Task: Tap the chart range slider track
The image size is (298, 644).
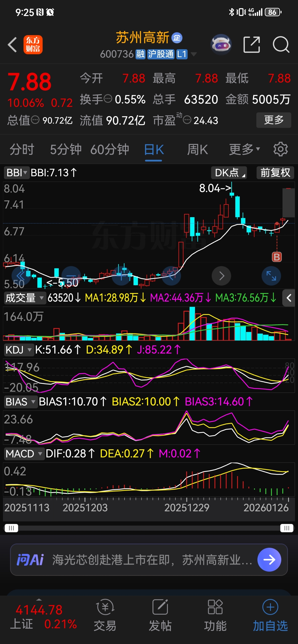Action: tap(149, 528)
